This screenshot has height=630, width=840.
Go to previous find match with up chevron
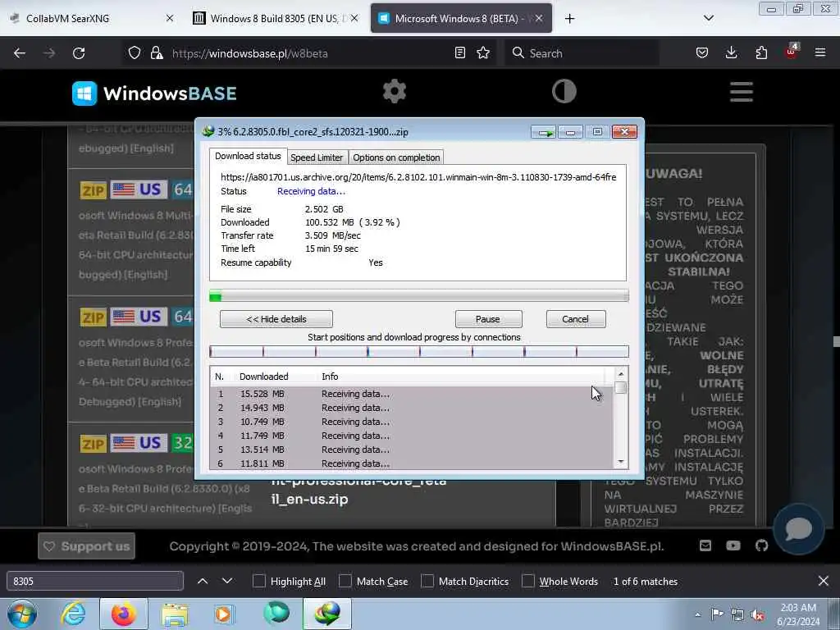203,582
